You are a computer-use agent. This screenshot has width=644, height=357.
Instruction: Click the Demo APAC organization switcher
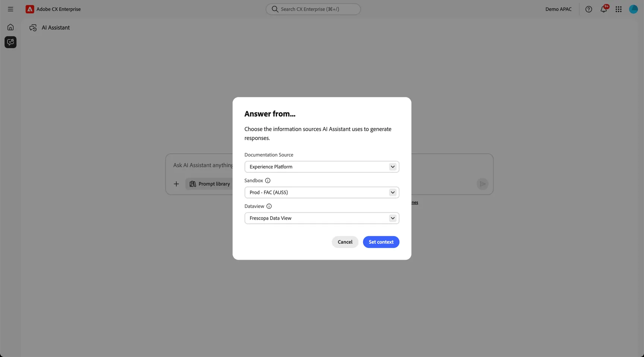(x=558, y=9)
